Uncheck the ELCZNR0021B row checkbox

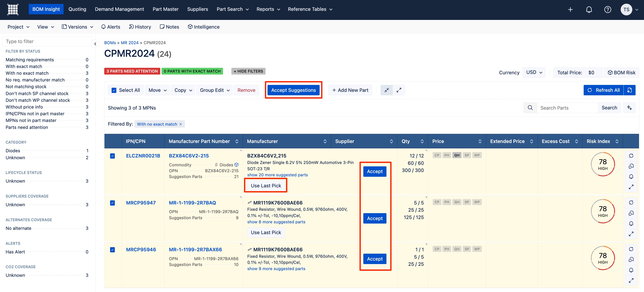tap(112, 156)
